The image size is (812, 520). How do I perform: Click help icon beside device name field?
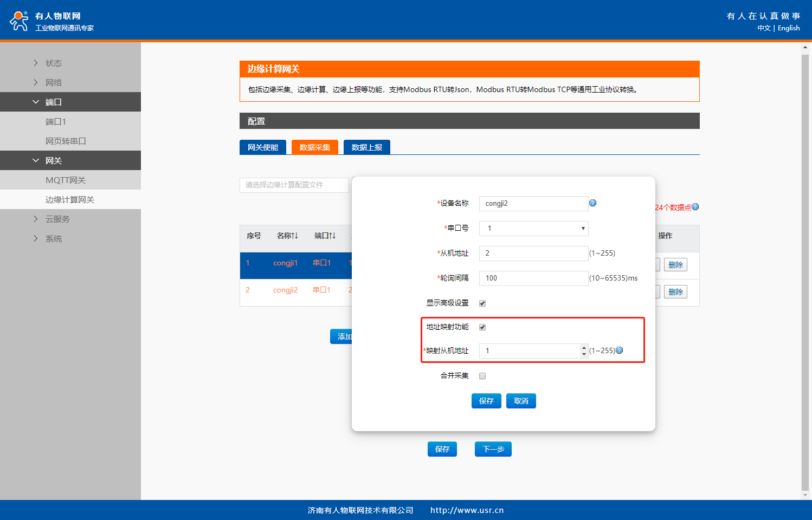coord(592,203)
